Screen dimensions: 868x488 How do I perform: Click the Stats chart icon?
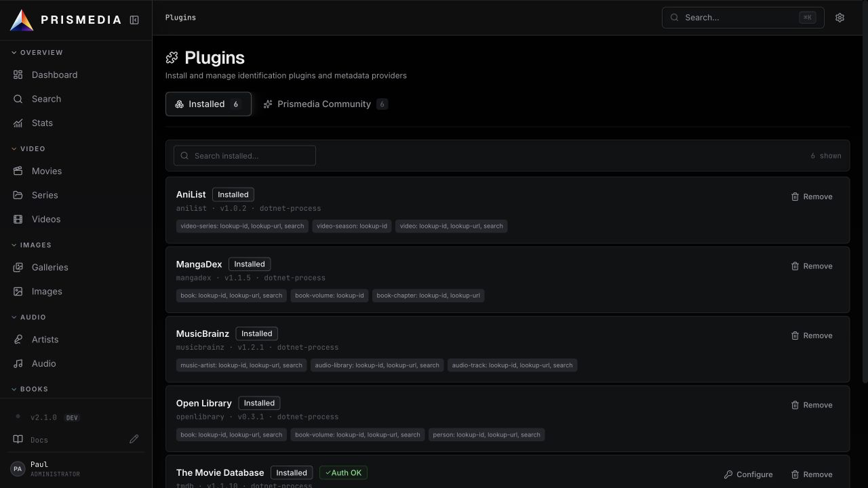click(x=18, y=123)
